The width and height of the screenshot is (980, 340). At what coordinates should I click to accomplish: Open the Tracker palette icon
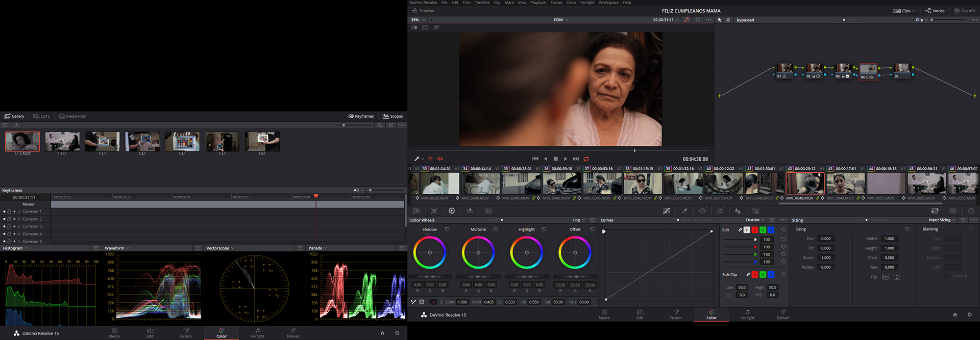(x=720, y=211)
